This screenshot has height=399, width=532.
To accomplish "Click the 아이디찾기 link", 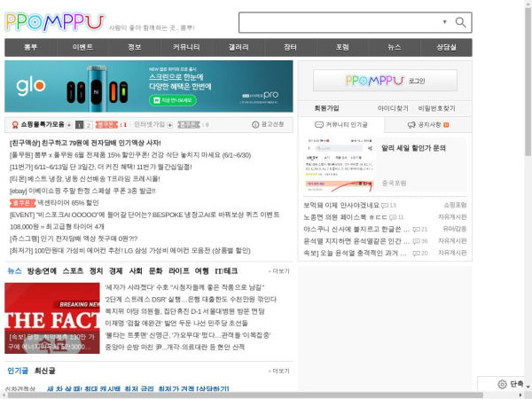I will tap(393, 108).
